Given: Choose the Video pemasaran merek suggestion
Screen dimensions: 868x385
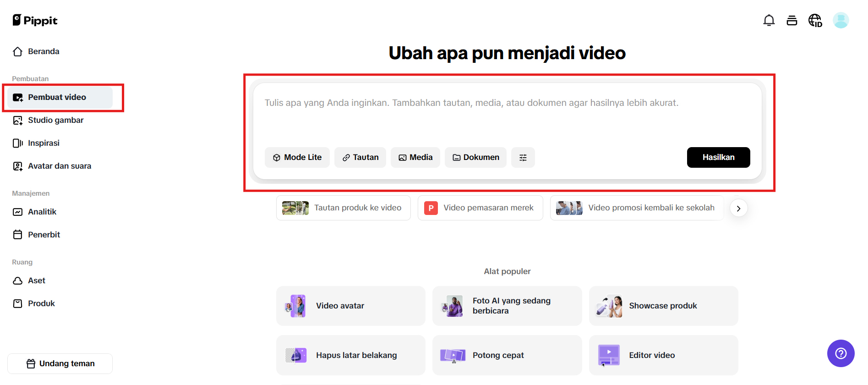Looking at the screenshot, I should tap(480, 208).
